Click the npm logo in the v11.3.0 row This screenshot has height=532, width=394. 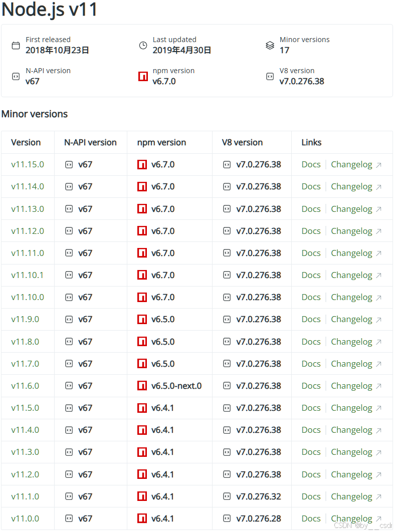142,452
